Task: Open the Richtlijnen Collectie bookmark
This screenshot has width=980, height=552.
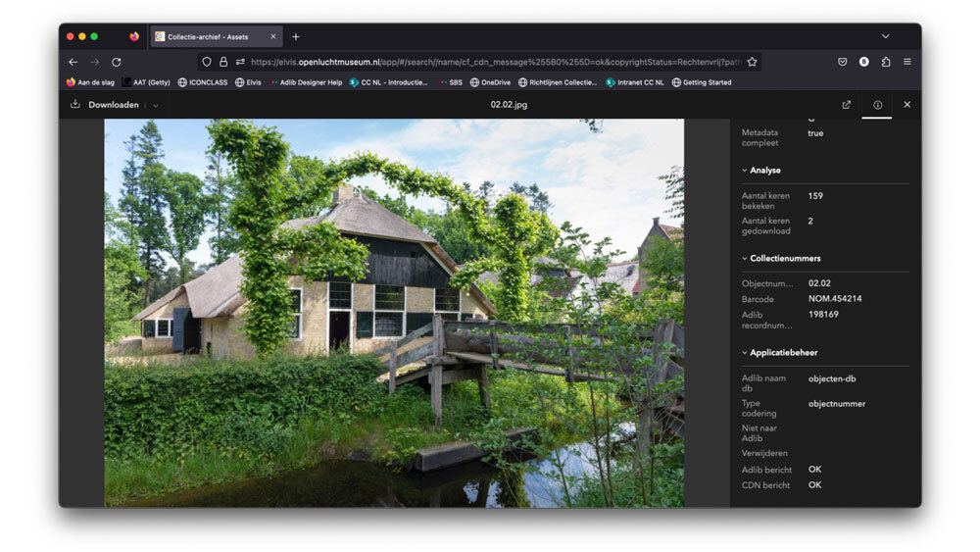Action: click(558, 82)
